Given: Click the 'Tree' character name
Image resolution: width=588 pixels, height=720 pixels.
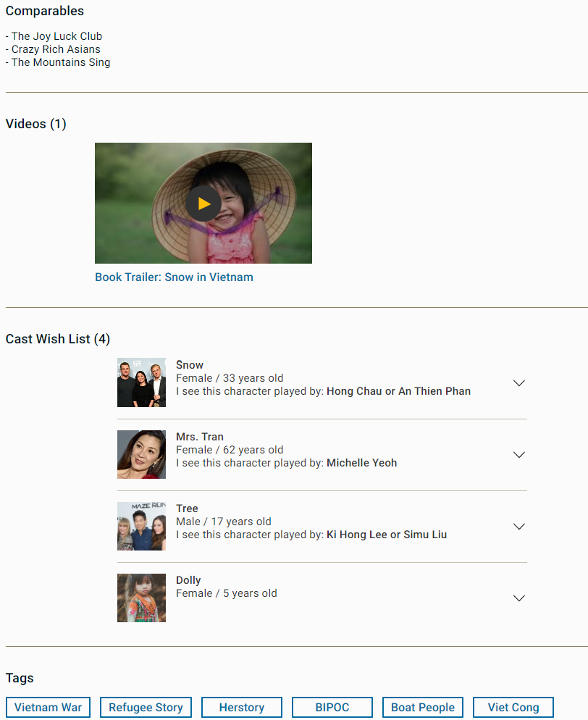Looking at the screenshot, I should pos(187,508).
